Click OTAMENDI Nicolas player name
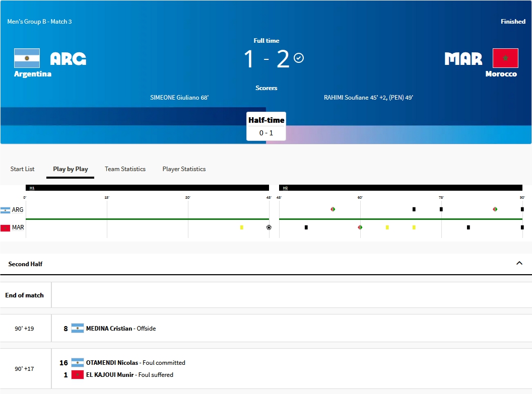The image size is (532, 394). (112, 363)
